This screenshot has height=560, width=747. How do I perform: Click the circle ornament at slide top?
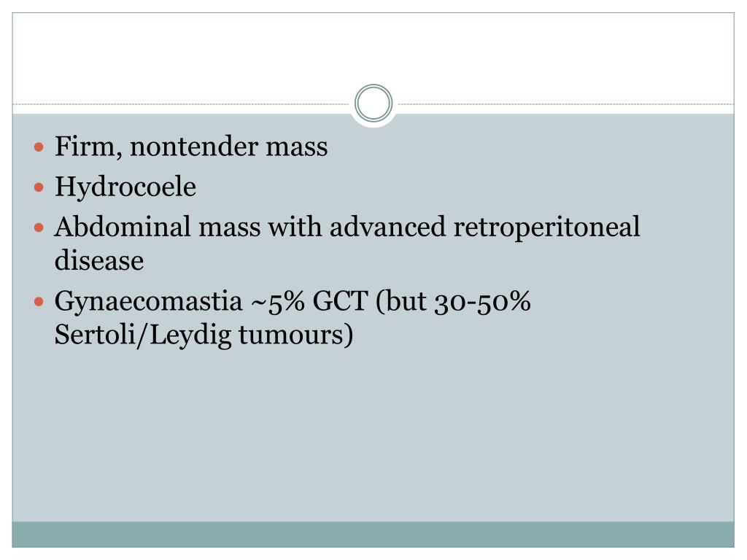pos(373,104)
